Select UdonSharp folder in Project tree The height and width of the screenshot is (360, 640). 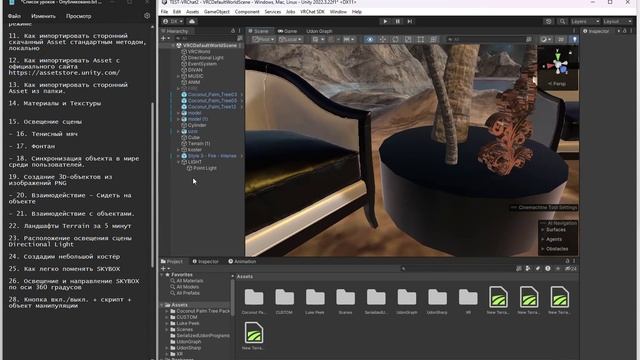tap(188, 348)
